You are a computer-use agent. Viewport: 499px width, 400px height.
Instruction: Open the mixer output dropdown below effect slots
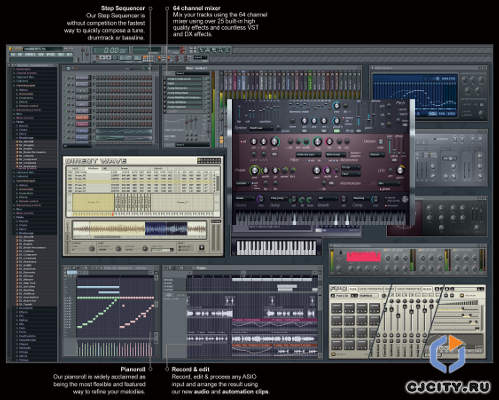(x=192, y=145)
